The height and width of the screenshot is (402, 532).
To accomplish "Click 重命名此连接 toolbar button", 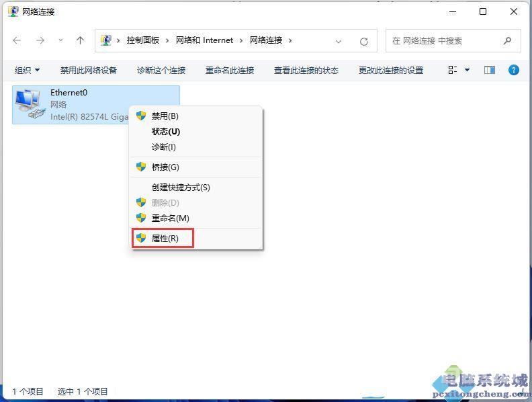I will click(x=230, y=71).
